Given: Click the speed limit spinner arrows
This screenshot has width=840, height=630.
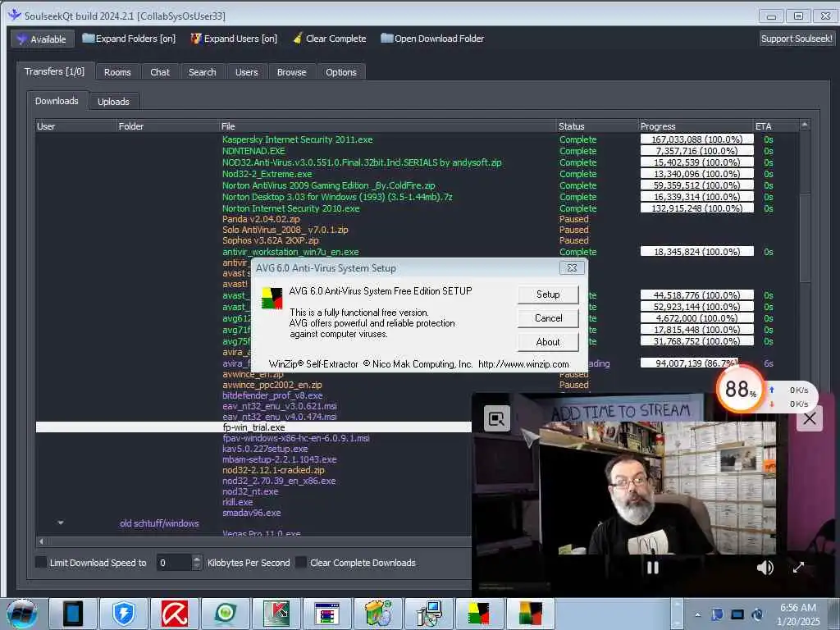Looking at the screenshot, I should [197, 563].
